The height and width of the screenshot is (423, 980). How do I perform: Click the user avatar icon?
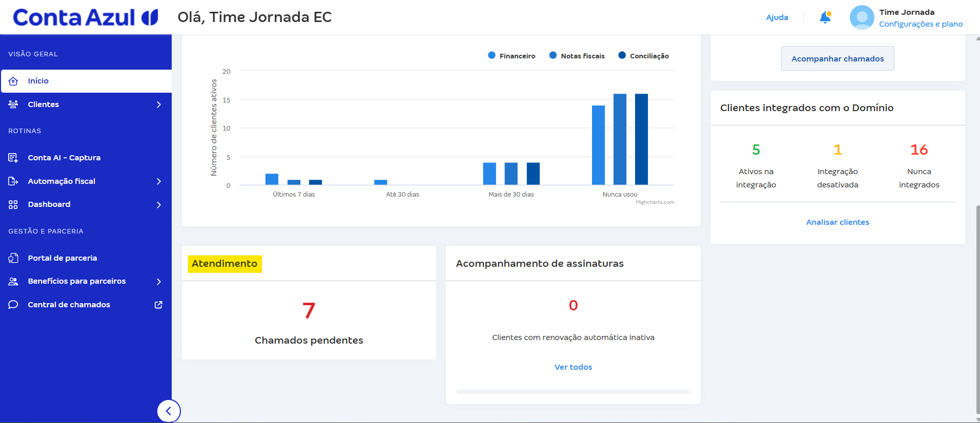(862, 17)
